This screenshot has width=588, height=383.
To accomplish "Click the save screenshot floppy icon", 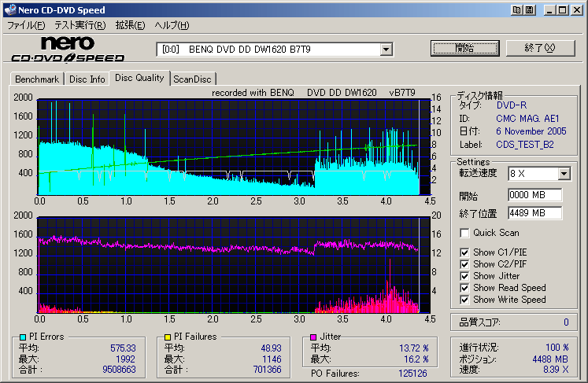I will (529, 10).
